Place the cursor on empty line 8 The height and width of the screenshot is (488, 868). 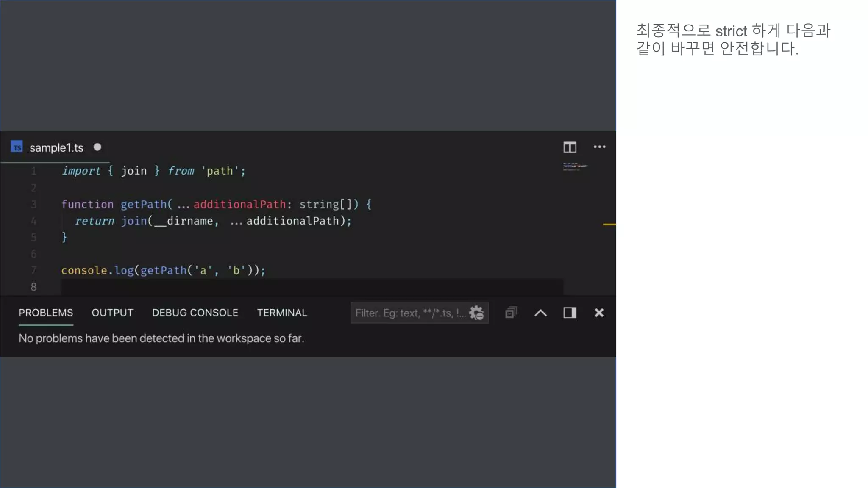[x=170, y=287]
